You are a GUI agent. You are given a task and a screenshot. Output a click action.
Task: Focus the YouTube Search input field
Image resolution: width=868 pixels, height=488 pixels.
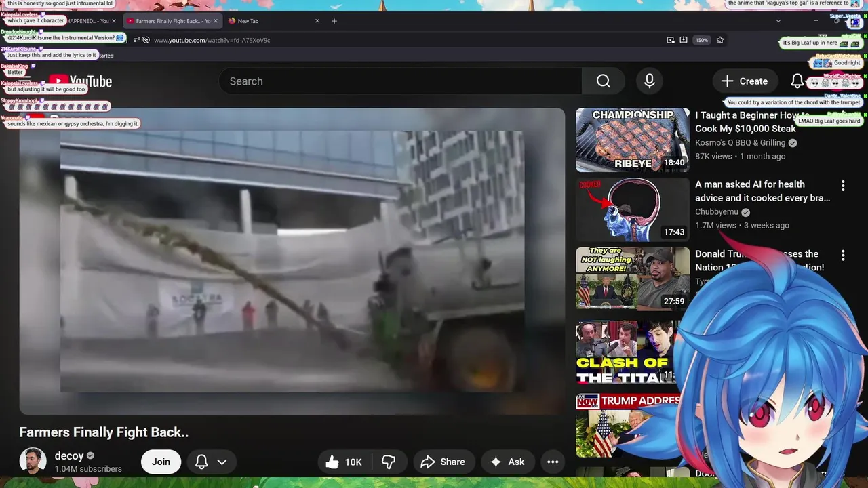(400, 81)
